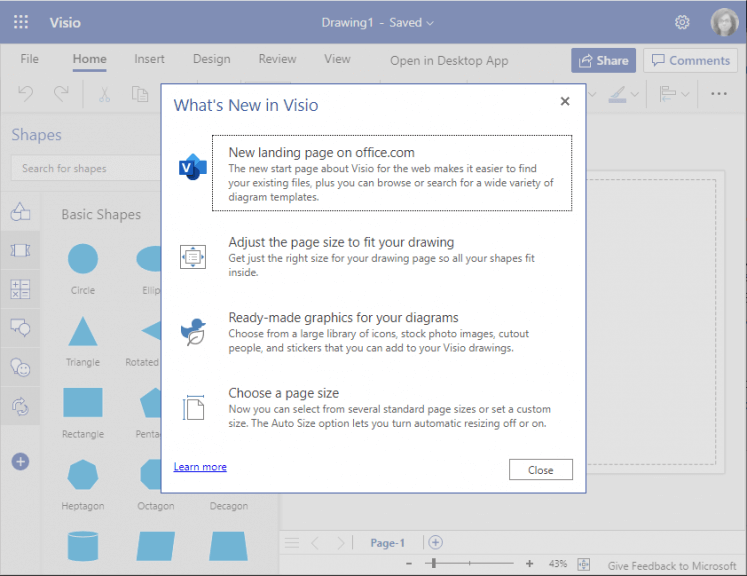Click the fit page size feature icon
The width and height of the screenshot is (747, 576).
[192, 257]
